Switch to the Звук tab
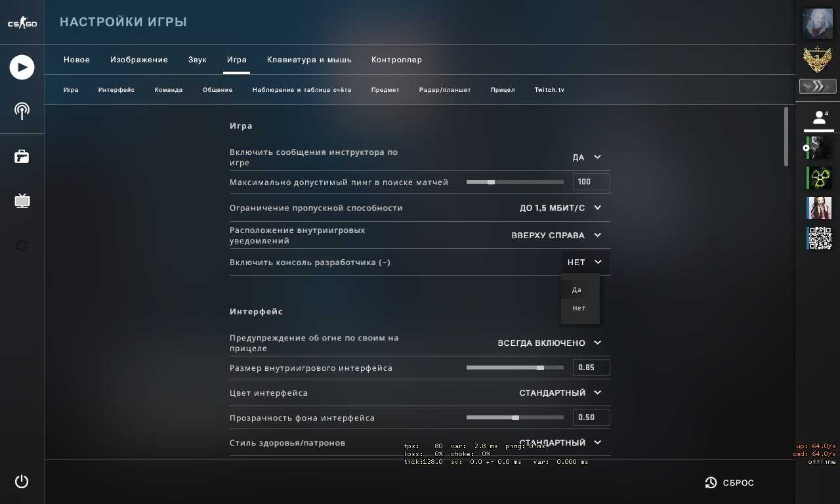 198,60
